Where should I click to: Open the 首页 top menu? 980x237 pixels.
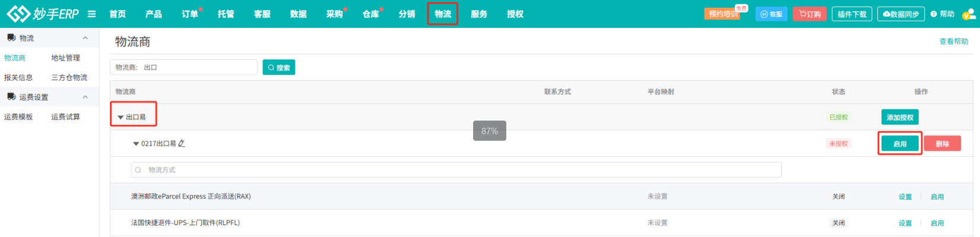[118, 14]
